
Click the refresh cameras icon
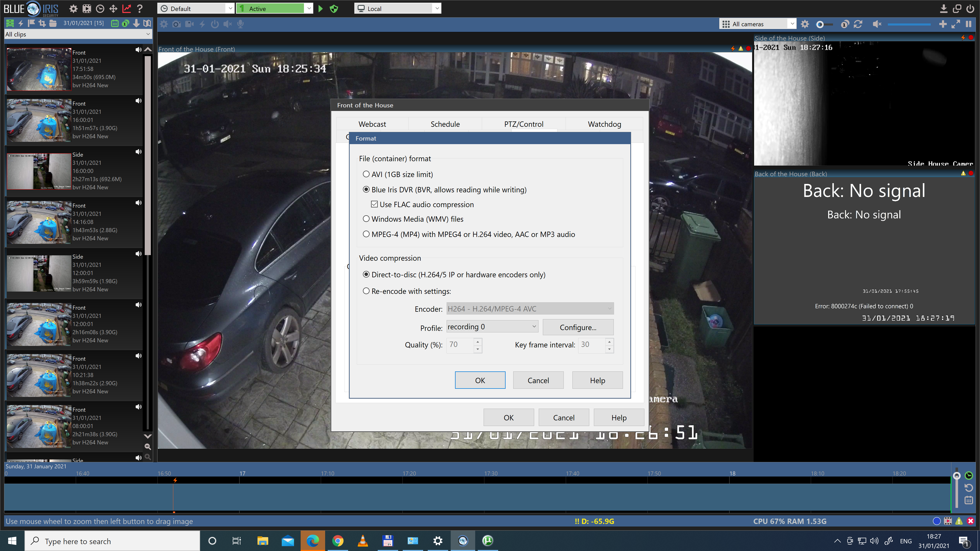(858, 24)
